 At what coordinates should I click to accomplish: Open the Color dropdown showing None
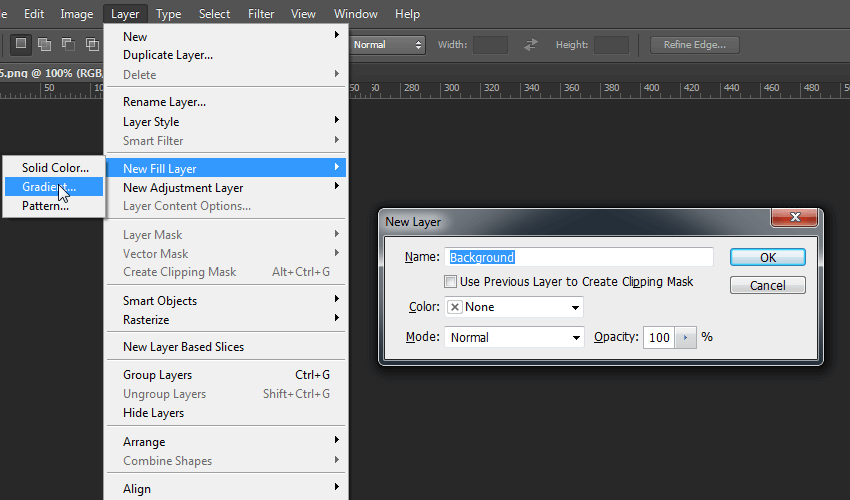click(514, 307)
